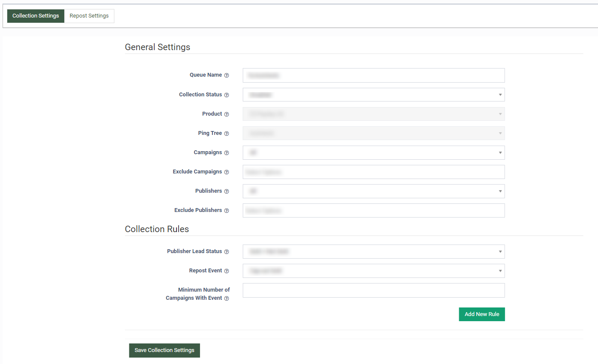The width and height of the screenshot is (598, 364).
Task: Open the Repost Event dropdown
Action: tap(373, 271)
